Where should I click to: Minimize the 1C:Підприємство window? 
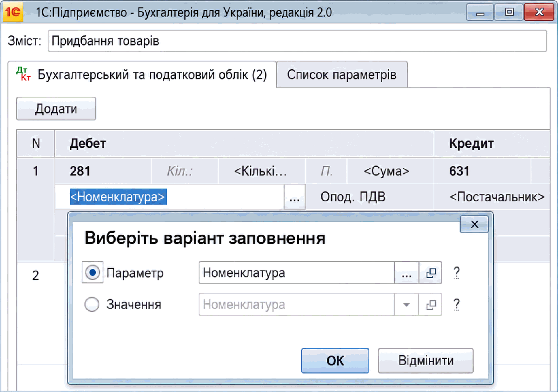tap(480, 13)
